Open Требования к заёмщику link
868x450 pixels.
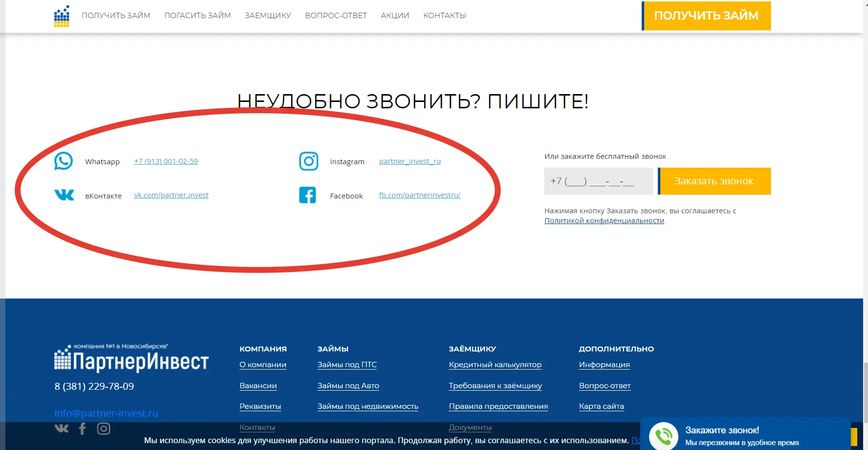tap(495, 386)
